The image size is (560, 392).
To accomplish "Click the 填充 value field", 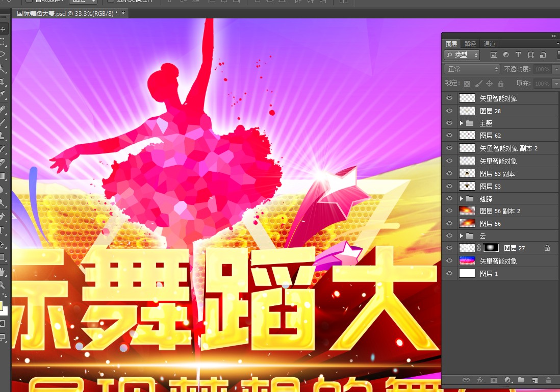I will [542, 84].
